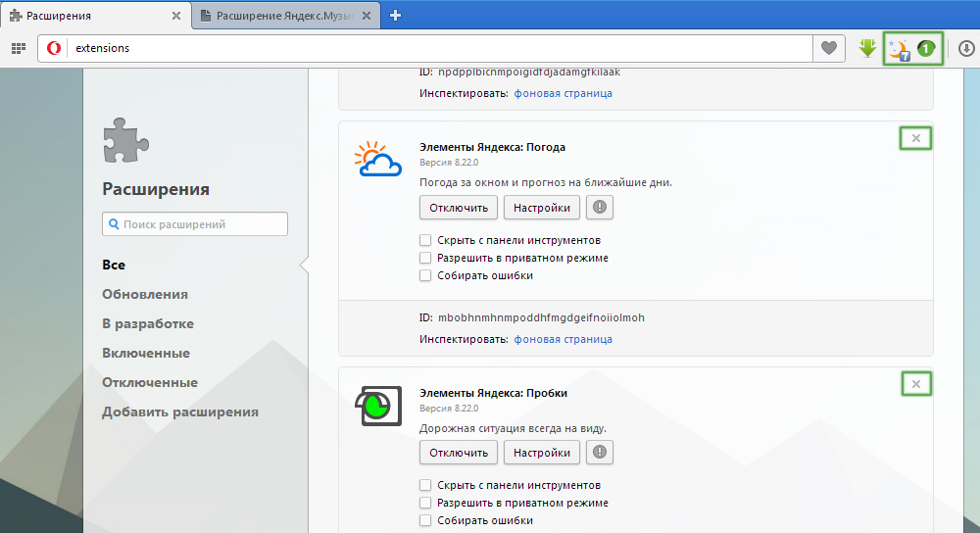Close the Расширения tab
Screen dimensions: 980x533
tap(176, 16)
